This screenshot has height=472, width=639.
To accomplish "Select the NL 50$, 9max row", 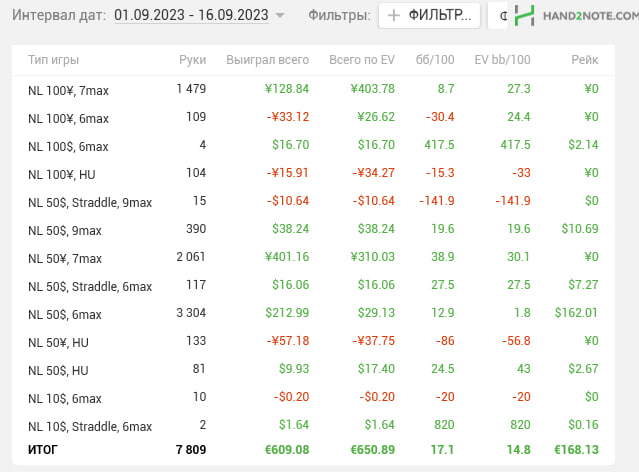I will [313, 229].
